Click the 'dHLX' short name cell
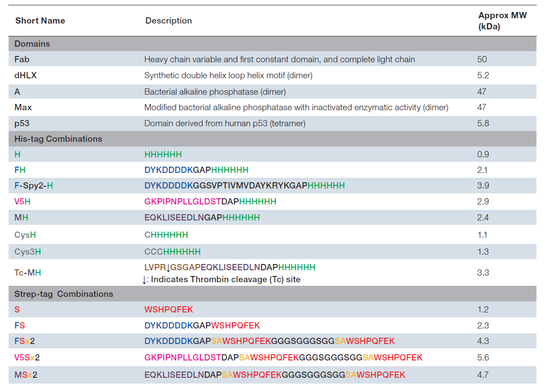The height and width of the screenshot is (392, 546). [x=25, y=76]
